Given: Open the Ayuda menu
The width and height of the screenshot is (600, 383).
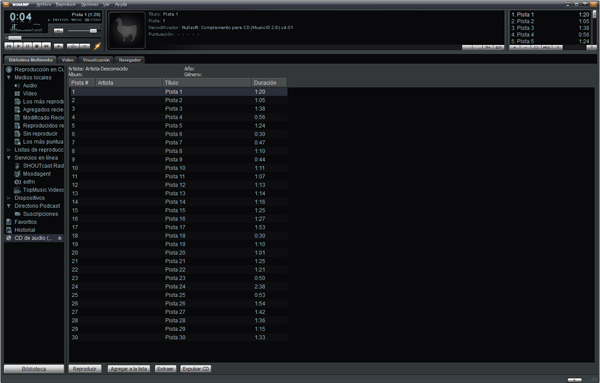Looking at the screenshot, I should coord(121,4).
